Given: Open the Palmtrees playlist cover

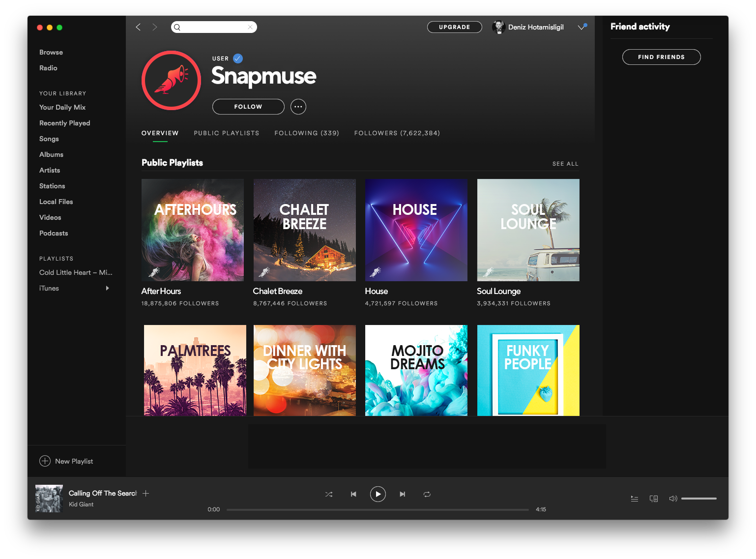Looking at the screenshot, I should pyautogui.click(x=195, y=370).
